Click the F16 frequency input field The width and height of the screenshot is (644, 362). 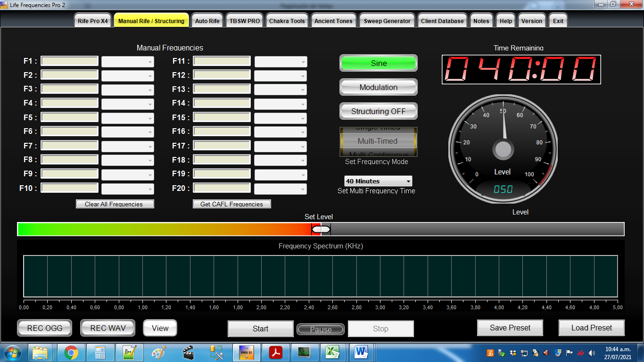pyautogui.click(x=222, y=131)
